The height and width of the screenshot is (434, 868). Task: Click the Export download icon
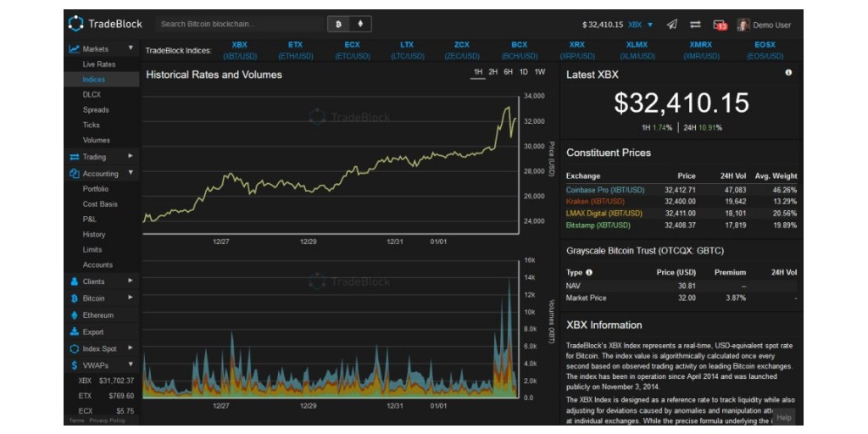[x=75, y=332]
